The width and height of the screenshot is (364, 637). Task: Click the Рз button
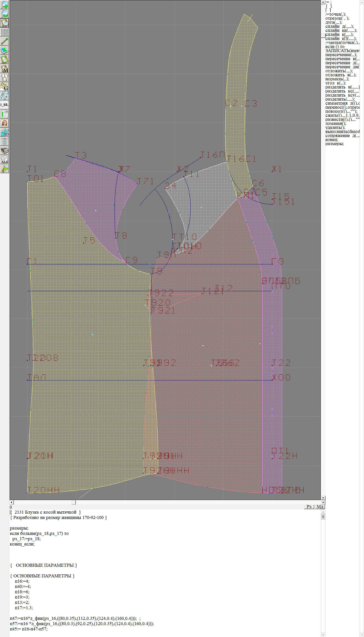(309, 507)
